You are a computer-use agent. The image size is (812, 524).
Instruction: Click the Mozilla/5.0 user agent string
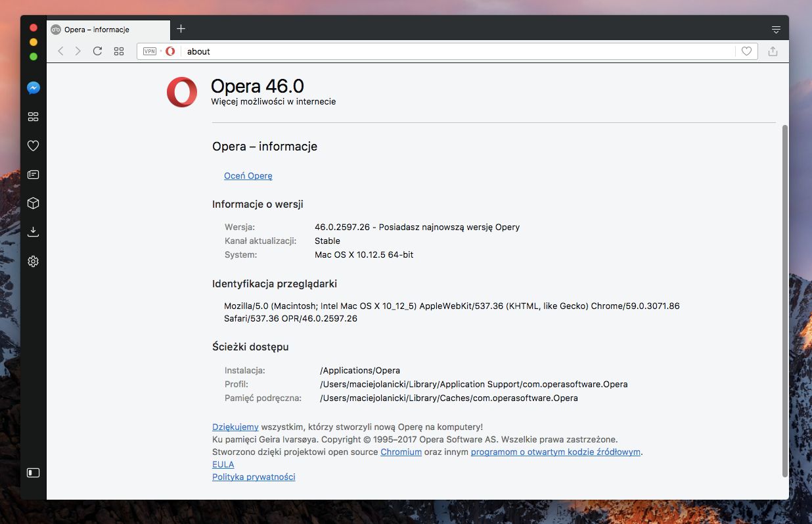pyautogui.click(x=452, y=312)
